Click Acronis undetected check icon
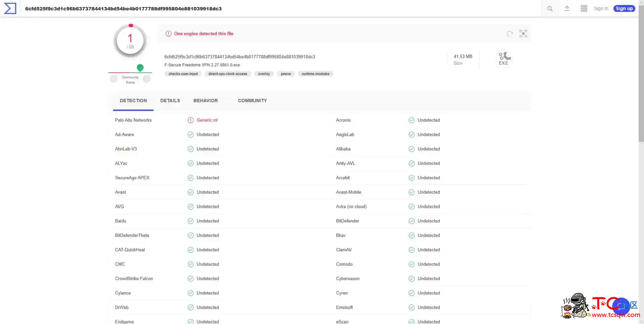The width and height of the screenshot is (644, 324). coord(412,120)
